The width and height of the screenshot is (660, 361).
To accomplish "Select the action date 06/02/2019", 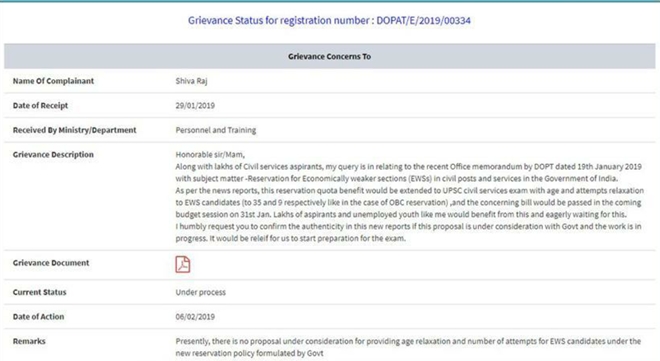I will pos(195,316).
